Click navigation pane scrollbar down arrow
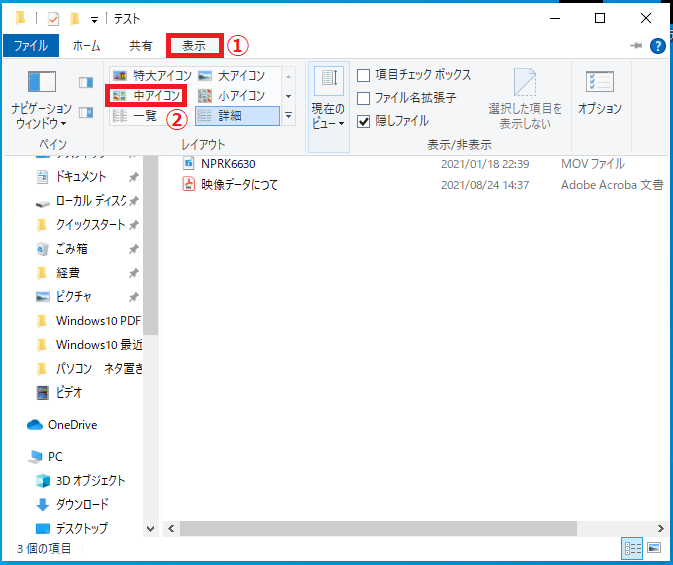 click(x=151, y=529)
